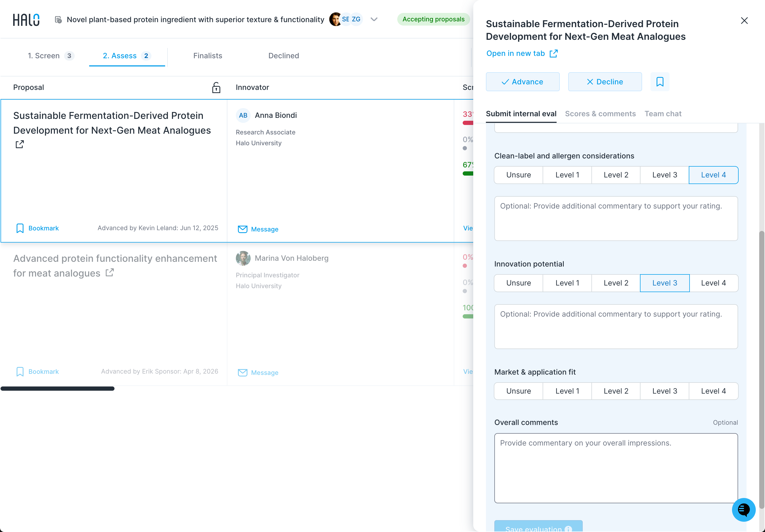Close the proposal side panel
This screenshot has height=532, width=765.
[x=744, y=21]
